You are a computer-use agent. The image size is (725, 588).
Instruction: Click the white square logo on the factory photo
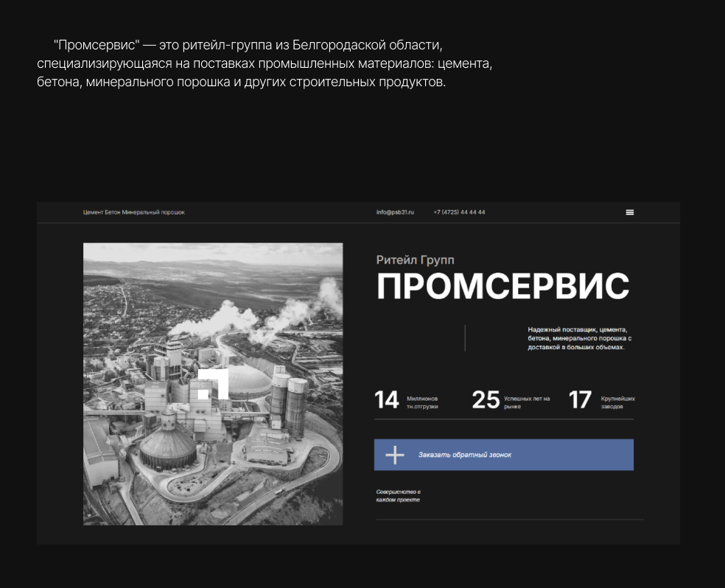click(x=213, y=383)
